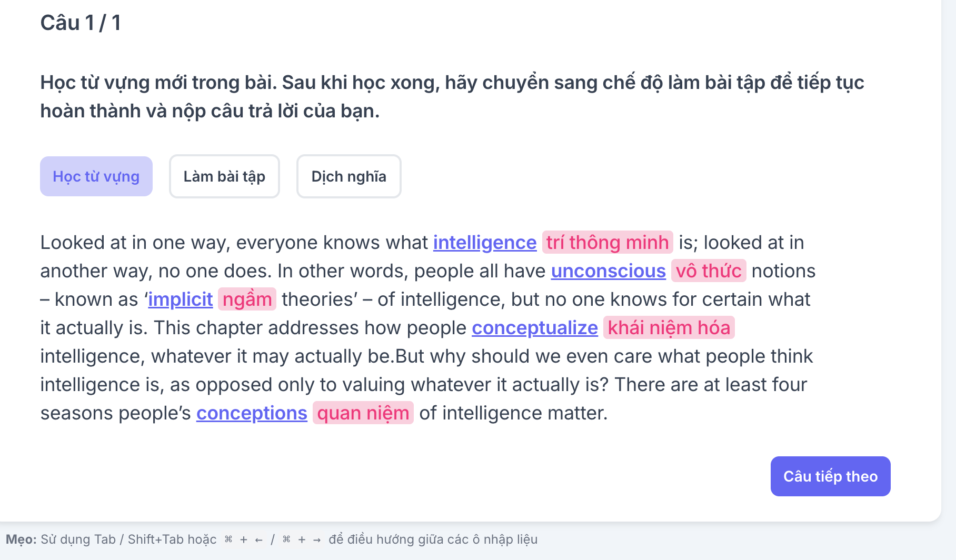This screenshot has height=560, width=956.
Task: Click the Câu 1 / 1 heading
Action: (x=81, y=23)
